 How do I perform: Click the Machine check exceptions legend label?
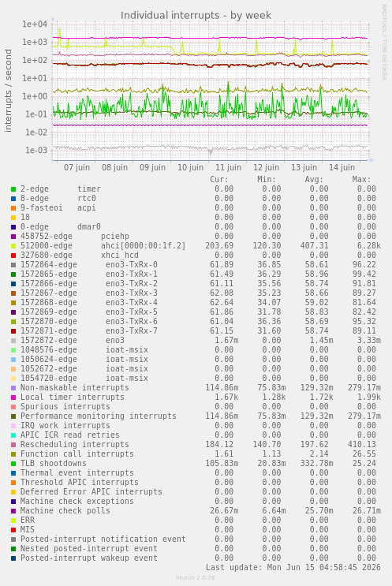pyautogui.click(x=77, y=501)
